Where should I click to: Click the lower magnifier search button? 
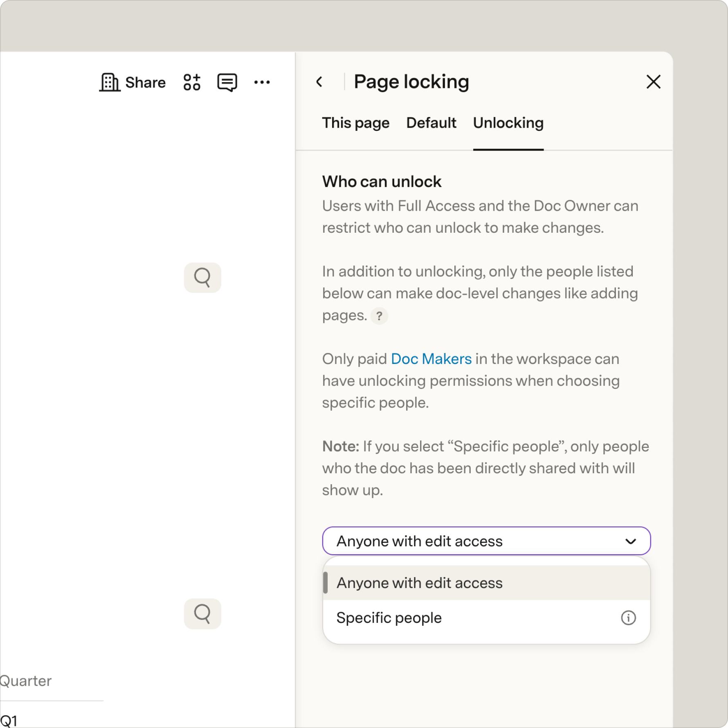[x=202, y=613]
